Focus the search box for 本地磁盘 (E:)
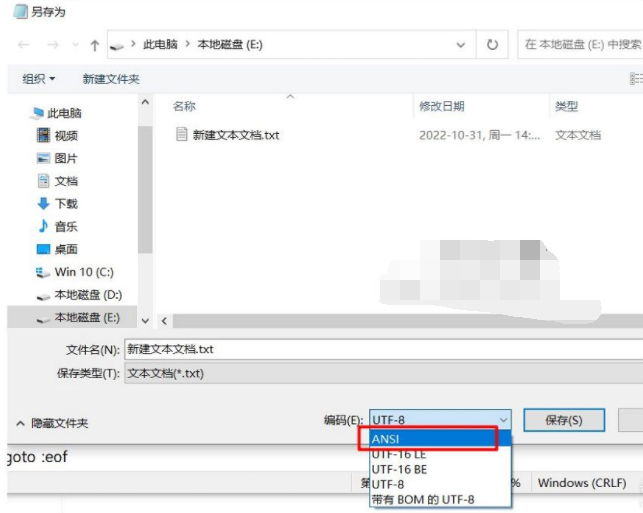643x513 pixels. click(580, 44)
